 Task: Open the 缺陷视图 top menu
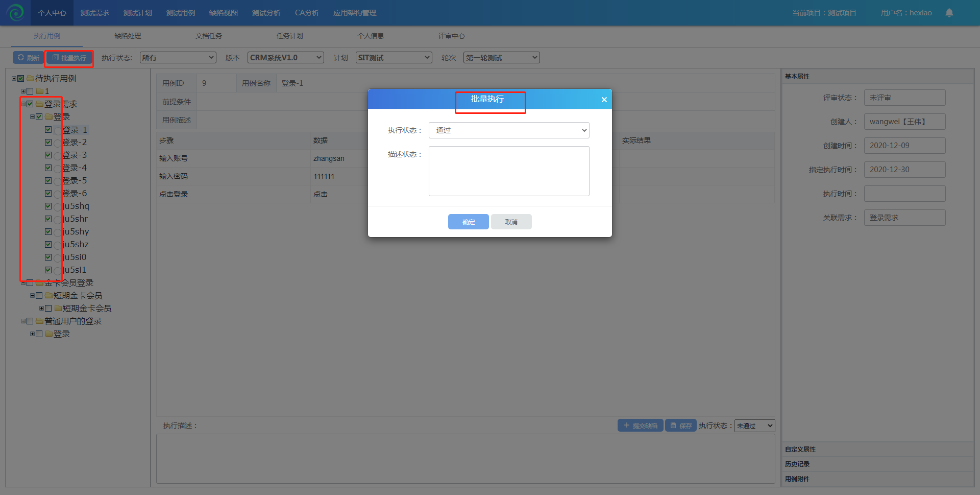click(223, 13)
